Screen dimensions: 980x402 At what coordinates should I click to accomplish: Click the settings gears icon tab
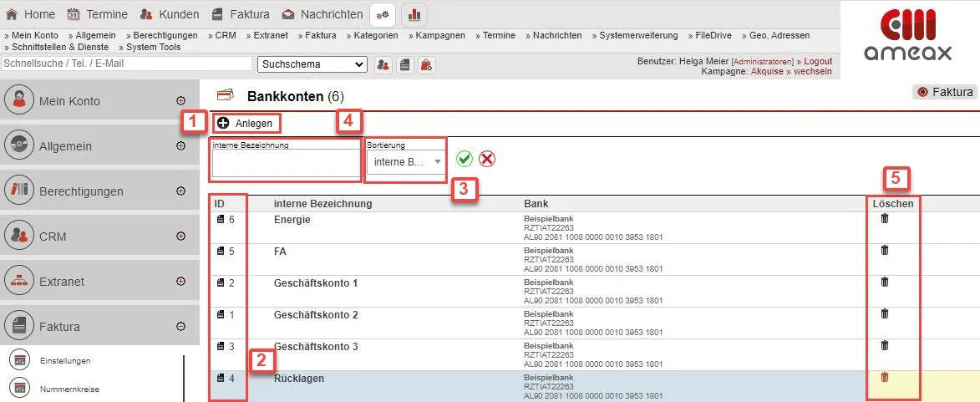pyautogui.click(x=383, y=14)
